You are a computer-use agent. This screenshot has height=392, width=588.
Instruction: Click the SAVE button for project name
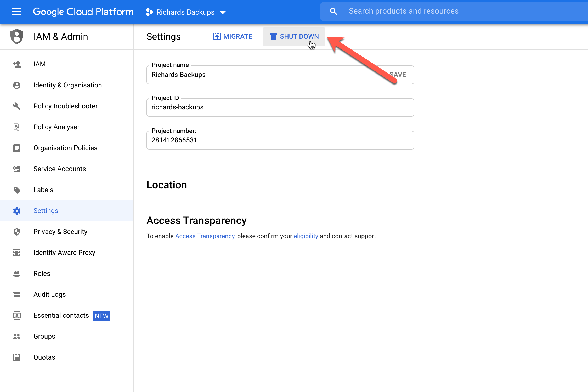(398, 75)
